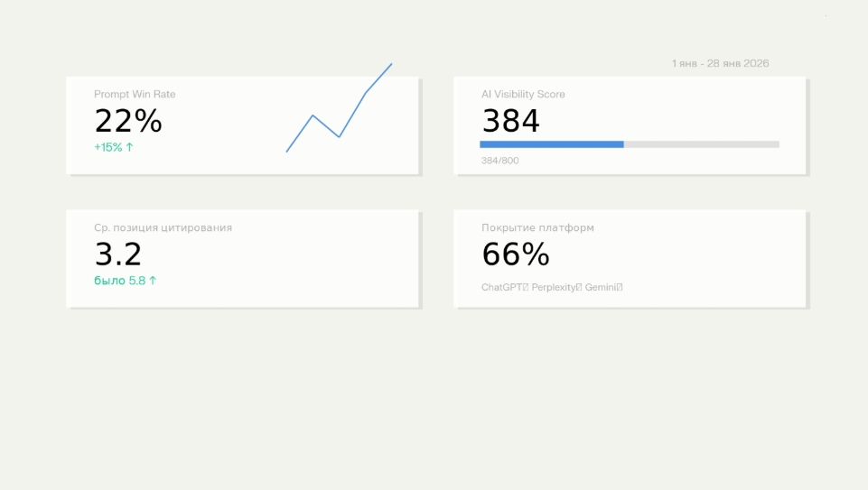The height and width of the screenshot is (490, 868).
Task: Click the large 384 score value
Action: [511, 121]
